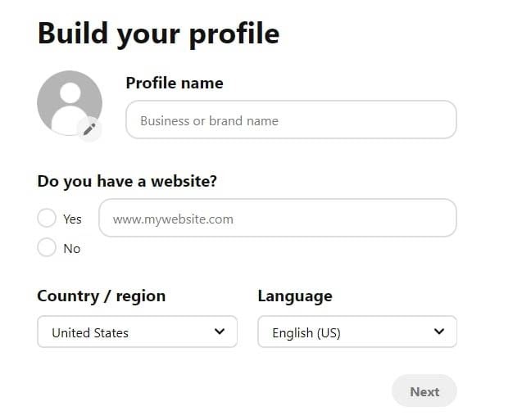Viewport: 531px width, 420px height.
Task: Select the No radio button
Action: [47, 247]
